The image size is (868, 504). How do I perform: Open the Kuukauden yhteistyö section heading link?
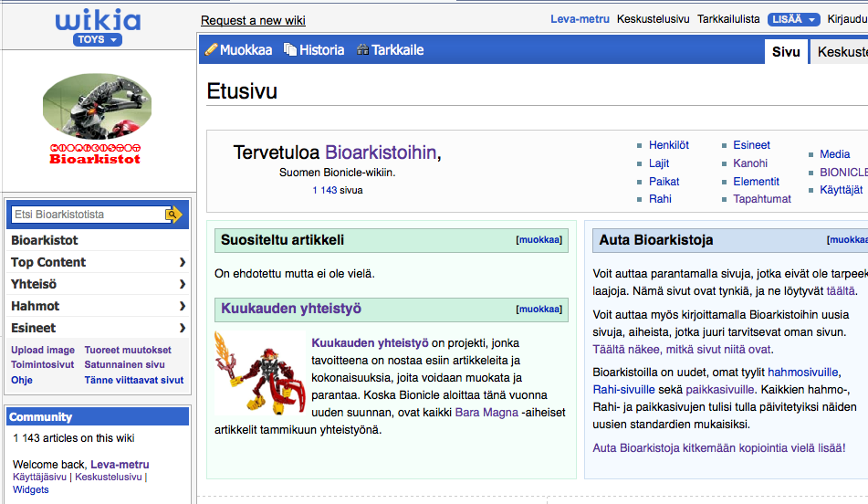[290, 309]
